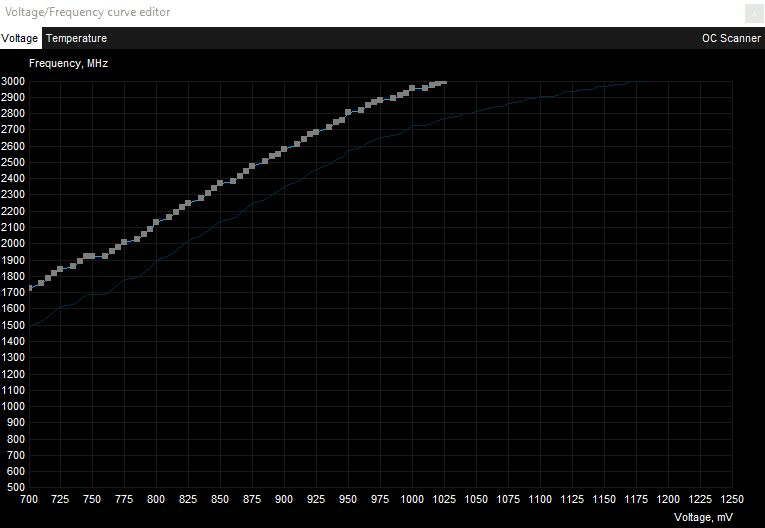Select the curve point at 850 mV
Image resolution: width=765 pixels, height=528 pixels.
220,183
